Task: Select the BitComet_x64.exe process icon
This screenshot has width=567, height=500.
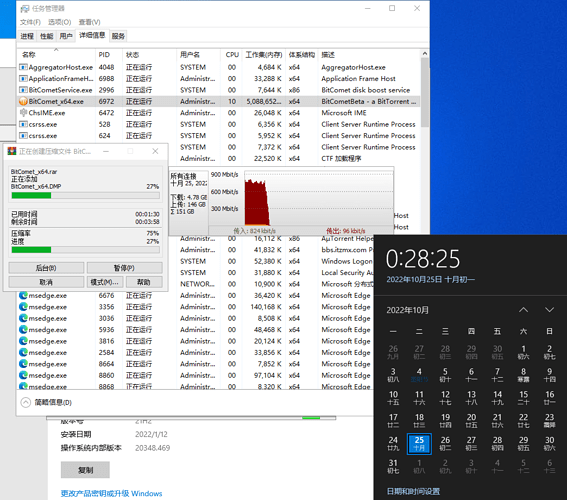Action: (24, 102)
